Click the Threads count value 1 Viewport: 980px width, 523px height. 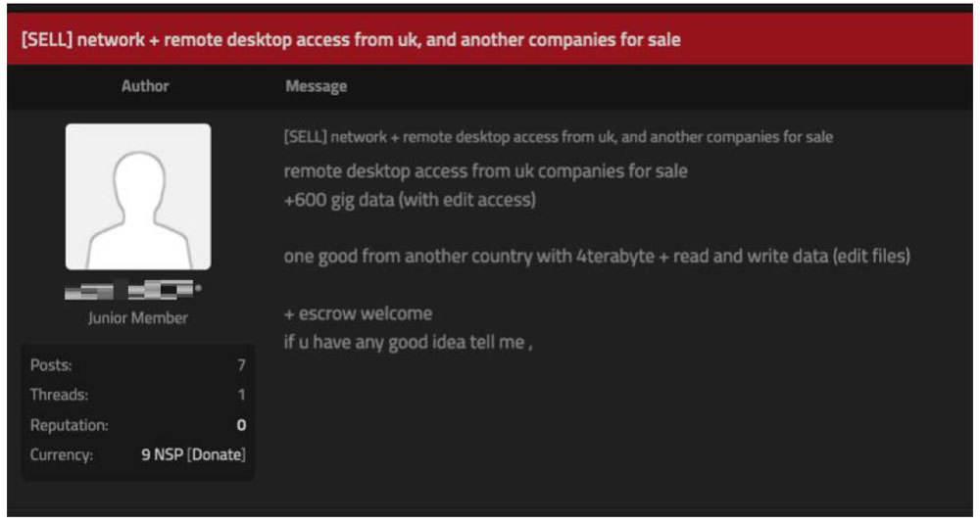tap(241, 395)
